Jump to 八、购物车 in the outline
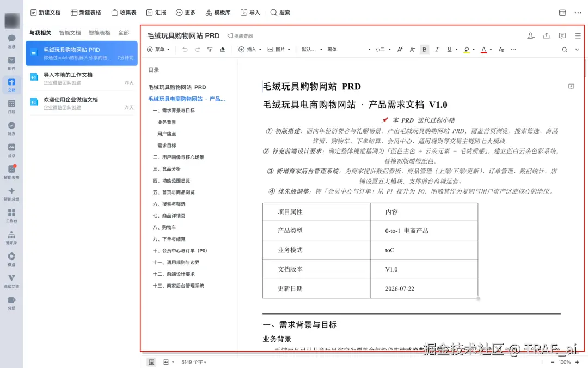588x368 pixels. click(x=164, y=227)
